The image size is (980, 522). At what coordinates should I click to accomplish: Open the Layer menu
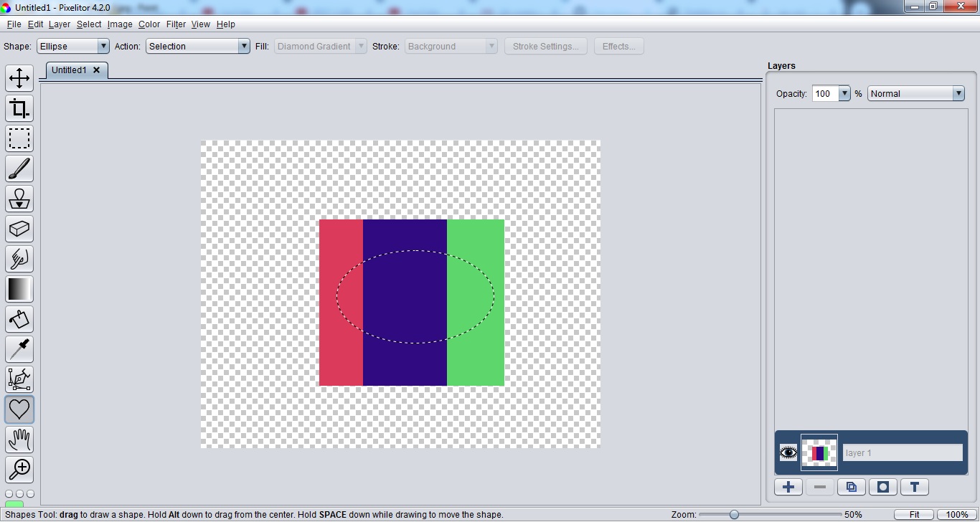(60, 24)
